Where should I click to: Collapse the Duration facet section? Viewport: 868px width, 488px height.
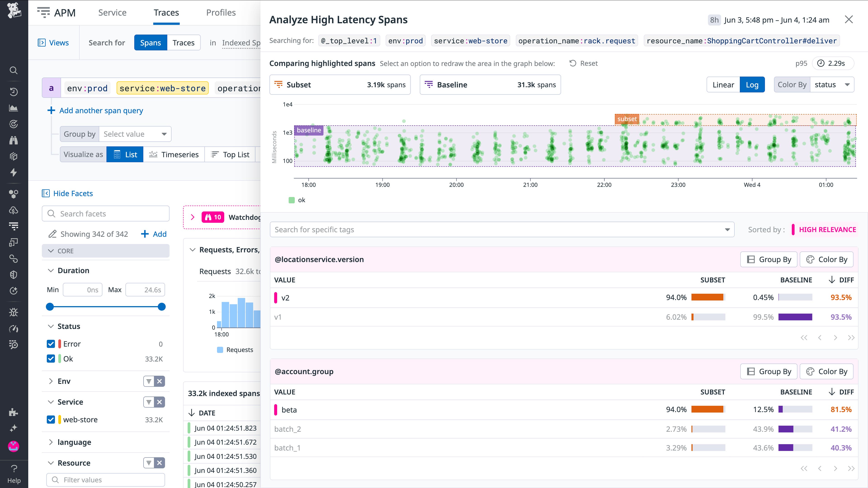tap(51, 270)
